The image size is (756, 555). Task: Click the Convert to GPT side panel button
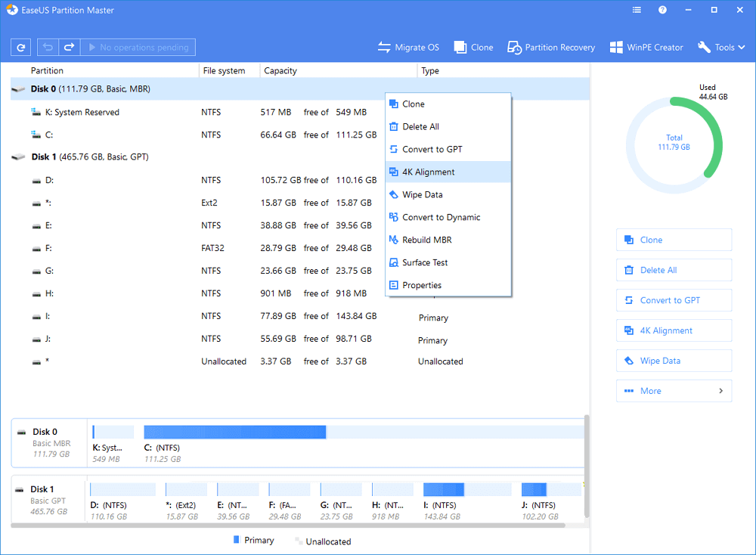pos(674,300)
